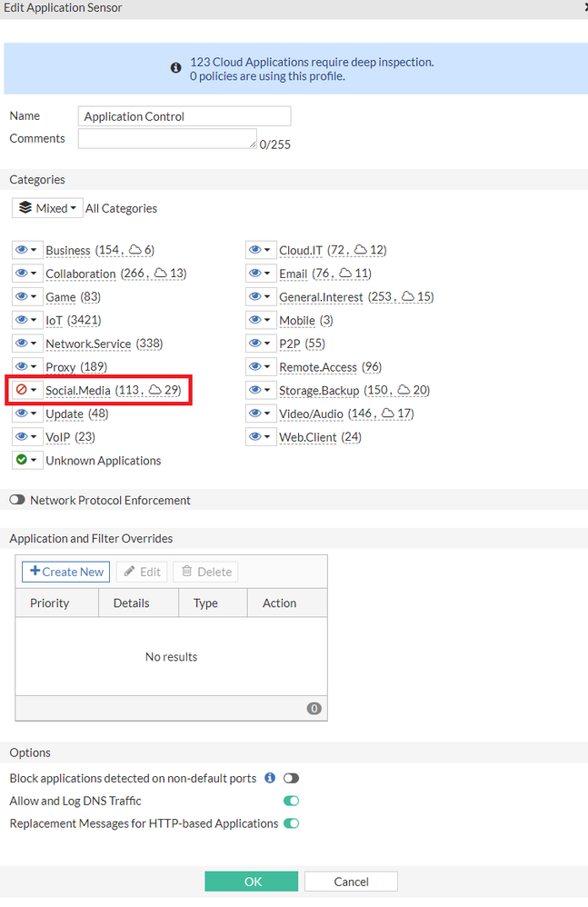The image size is (588, 907).
Task: Toggle Block applications on non-default ports
Action: click(x=291, y=778)
